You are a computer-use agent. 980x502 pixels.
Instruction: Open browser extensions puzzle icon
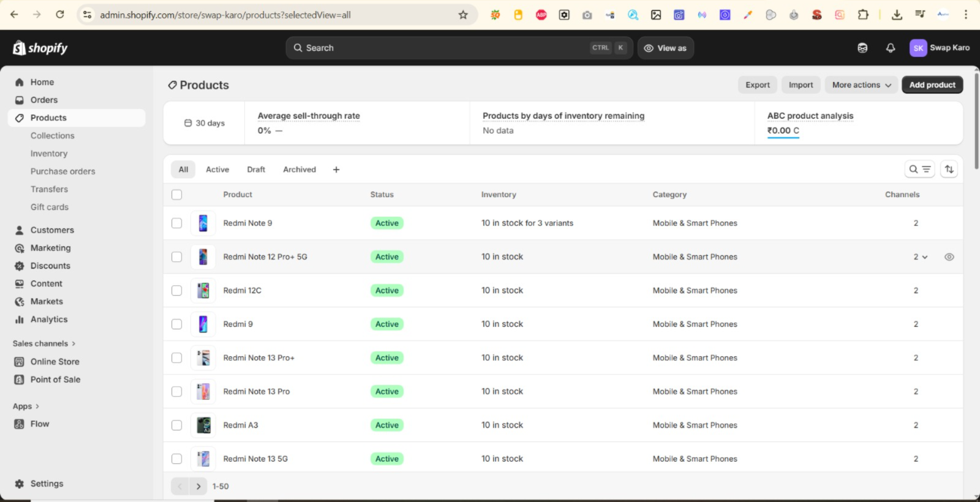863,15
